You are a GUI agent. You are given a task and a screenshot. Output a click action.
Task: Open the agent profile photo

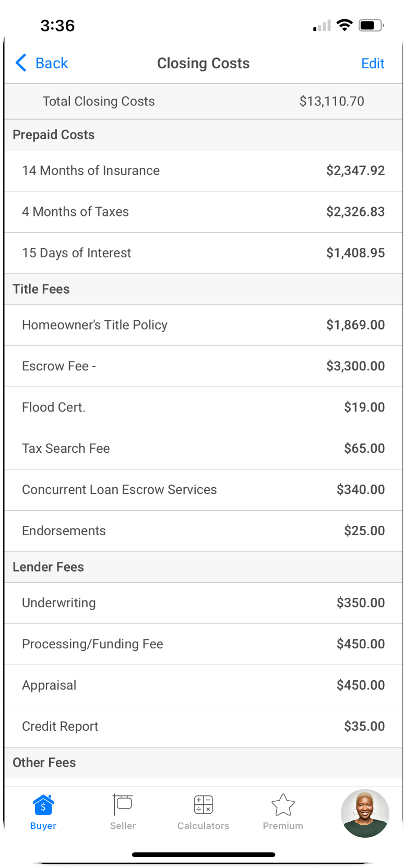point(365,813)
